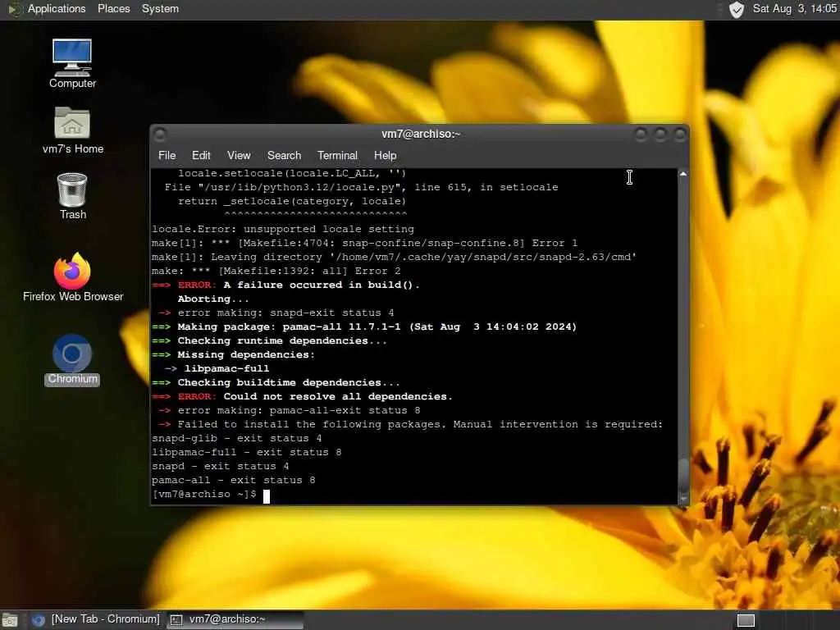Click the show desktop icon in taskbar
The height and width of the screenshot is (630, 840).
10,620
